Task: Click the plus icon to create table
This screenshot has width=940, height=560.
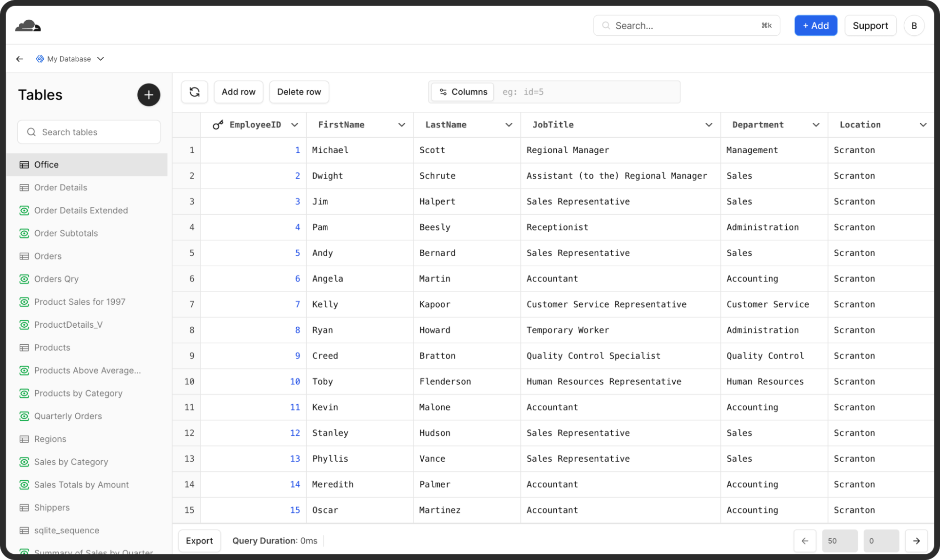Action: click(x=149, y=95)
